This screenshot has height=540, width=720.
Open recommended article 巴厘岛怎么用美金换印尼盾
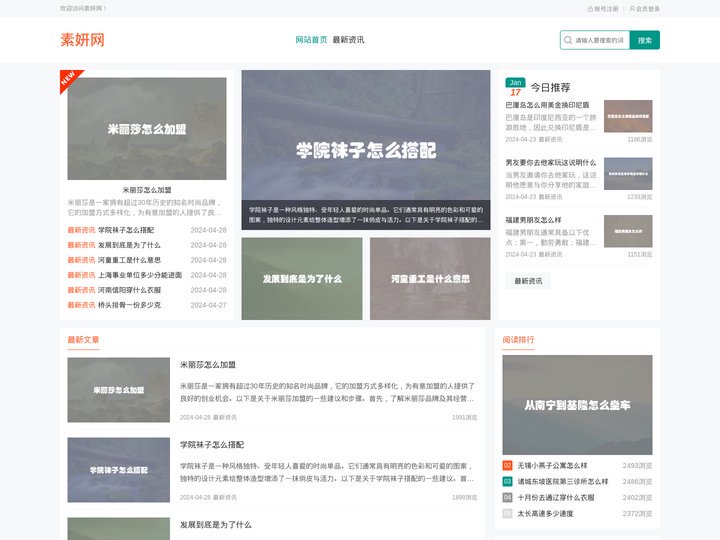(x=547, y=105)
